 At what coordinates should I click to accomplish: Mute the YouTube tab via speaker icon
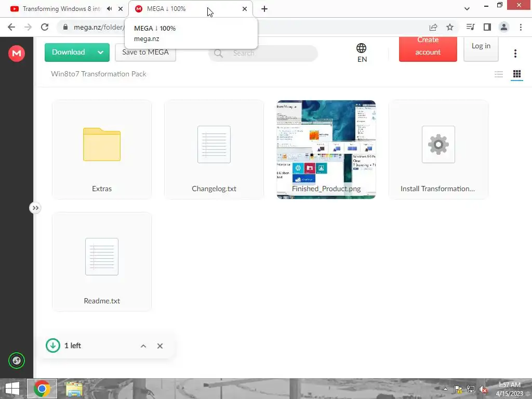point(109,9)
